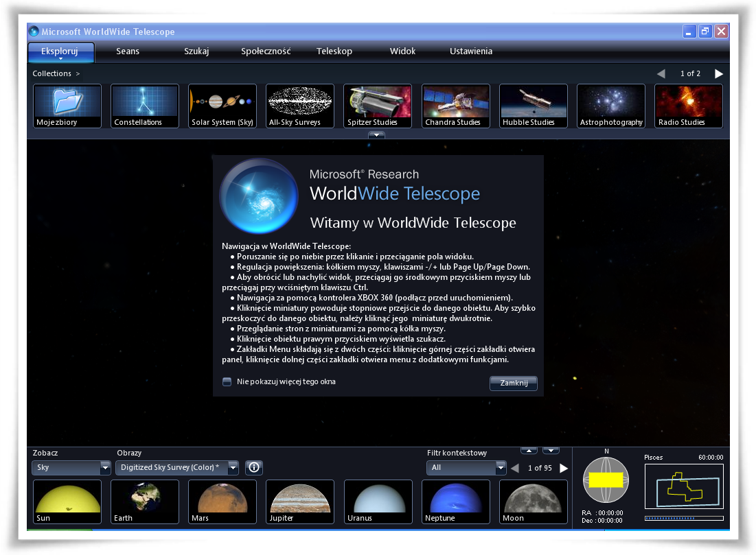Open the Szukaj tab

coord(196,51)
